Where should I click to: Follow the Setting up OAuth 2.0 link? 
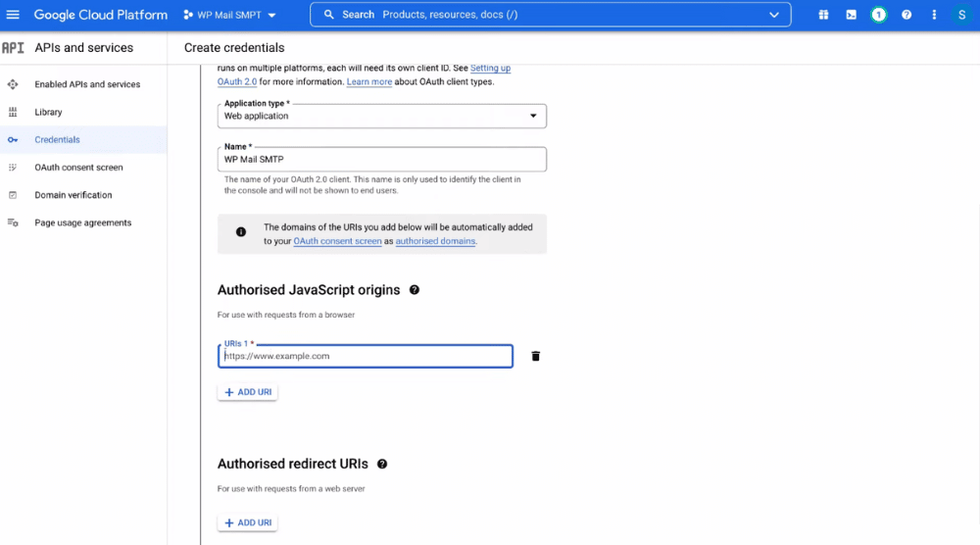pyautogui.click(x=490, y=69)
